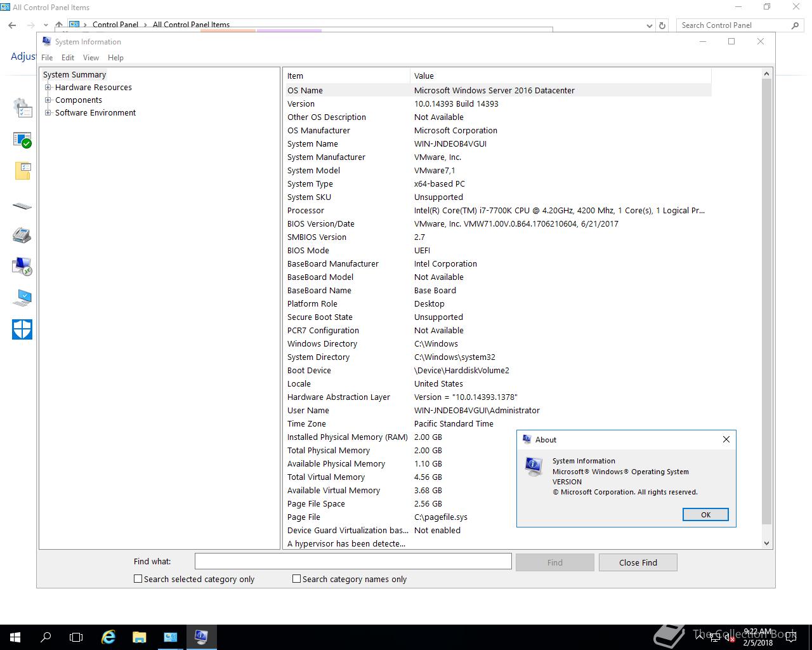
Task: Open File Explorer from taskbar
Action: (x=140, y=637)
